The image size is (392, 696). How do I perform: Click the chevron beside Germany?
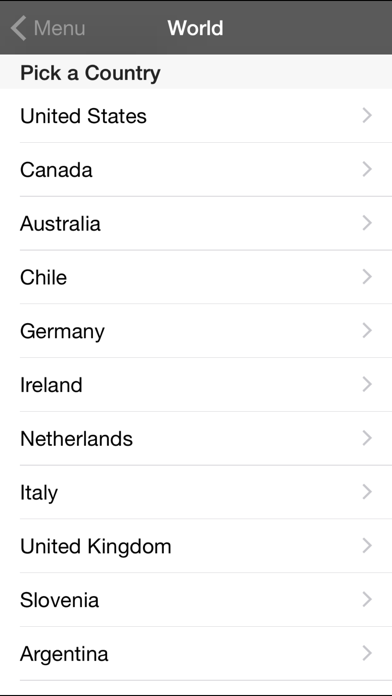coord(367,330)
